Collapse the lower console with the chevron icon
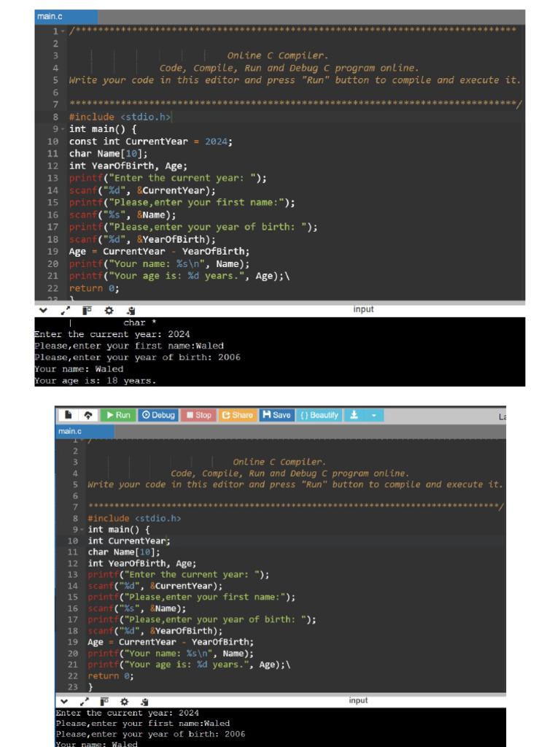Screen dimensions: 560x747 tap(64, 701)
